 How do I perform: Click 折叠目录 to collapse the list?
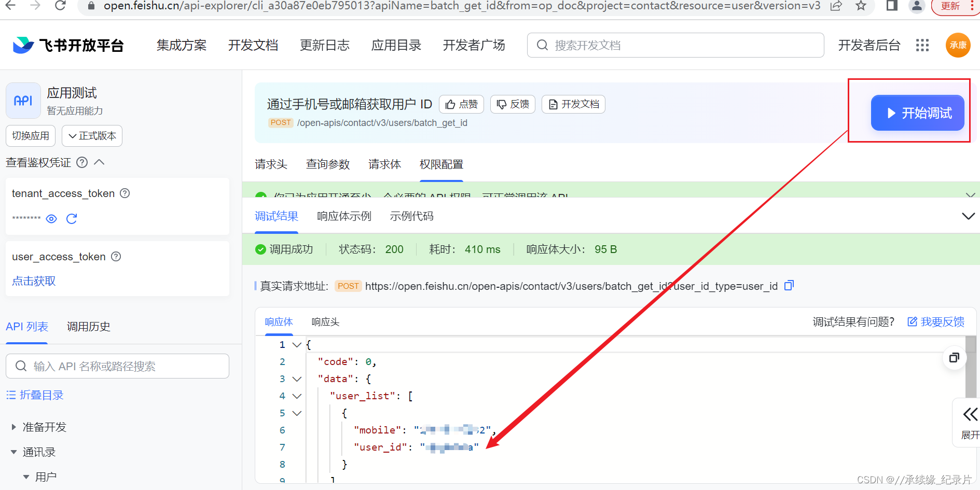click(x=35, y=395)
